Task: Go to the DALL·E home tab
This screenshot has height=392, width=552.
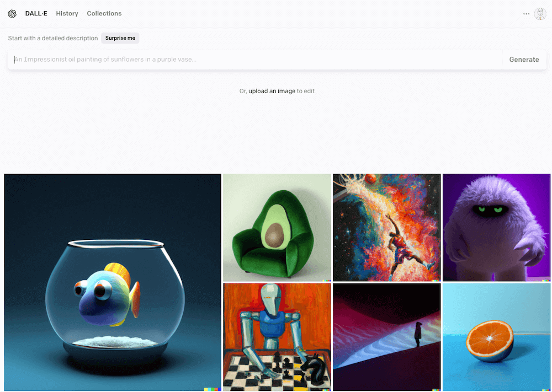Action: point(36,13)
